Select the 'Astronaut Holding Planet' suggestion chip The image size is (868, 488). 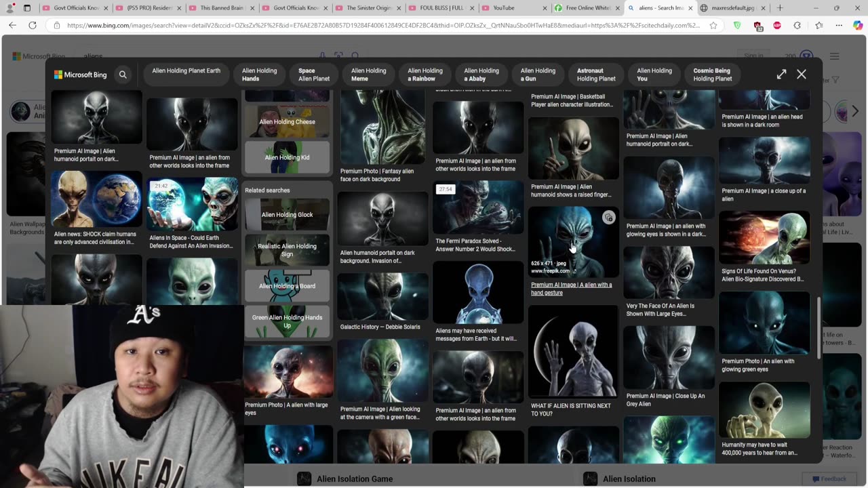tap(596, 75)
